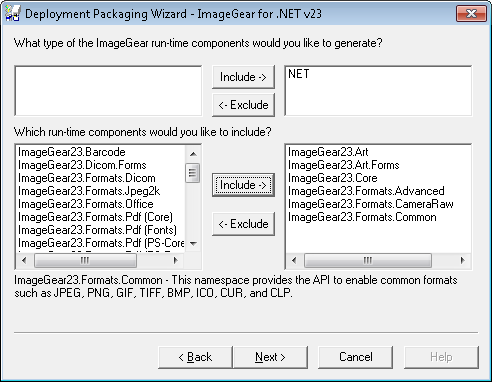Select ImageGear23.Core in included components
Image resolution: width=492 pixels, height=382 pixels.
coord(333,178)
